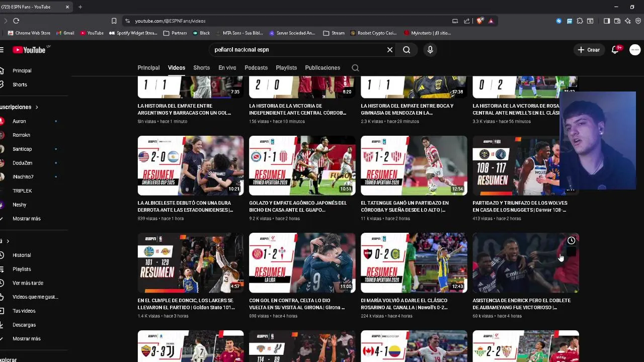
Task: Open 'DI MARÍA VOLVIÓ A DARLE EL CLÁSICO' title
Action: click(405, 304)
